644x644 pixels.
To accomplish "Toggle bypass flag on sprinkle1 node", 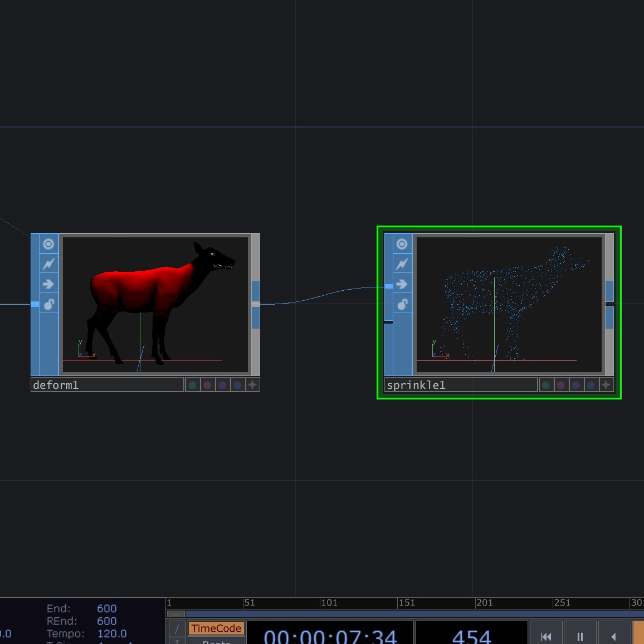I will [402, 264].
